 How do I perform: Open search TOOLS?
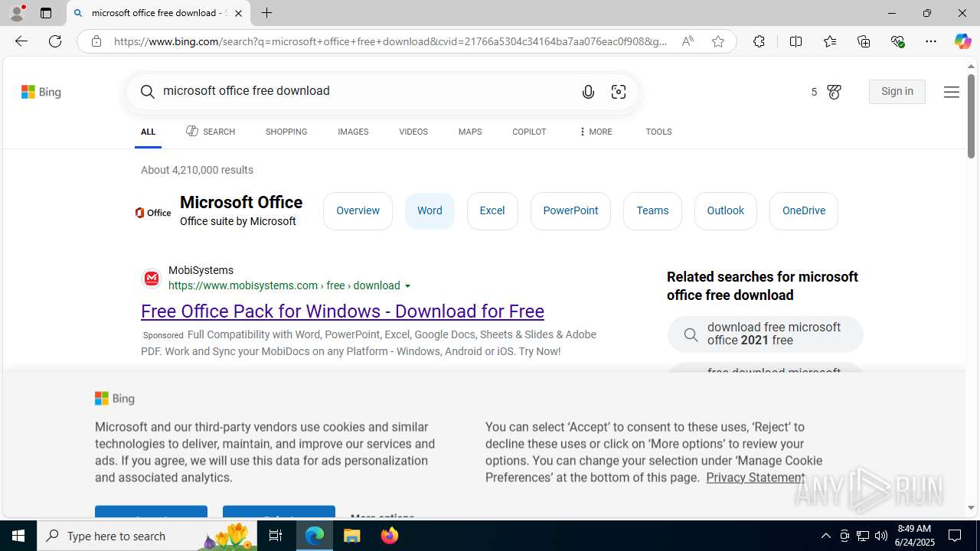658,132
